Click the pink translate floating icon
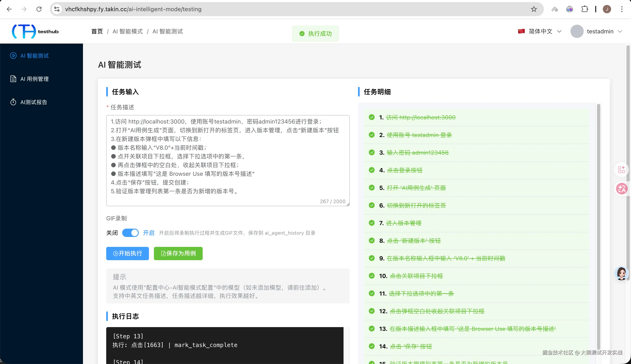 (622, 189)
